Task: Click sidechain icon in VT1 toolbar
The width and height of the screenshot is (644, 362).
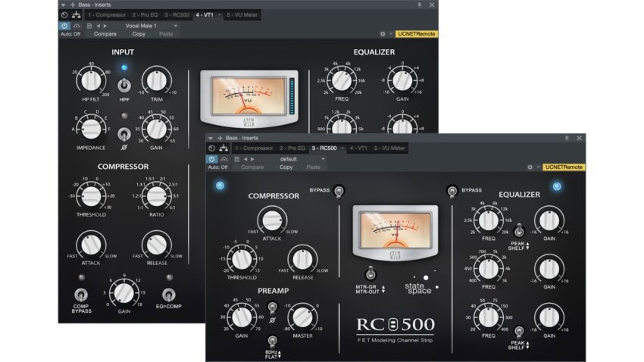Action: pos(77,26)
